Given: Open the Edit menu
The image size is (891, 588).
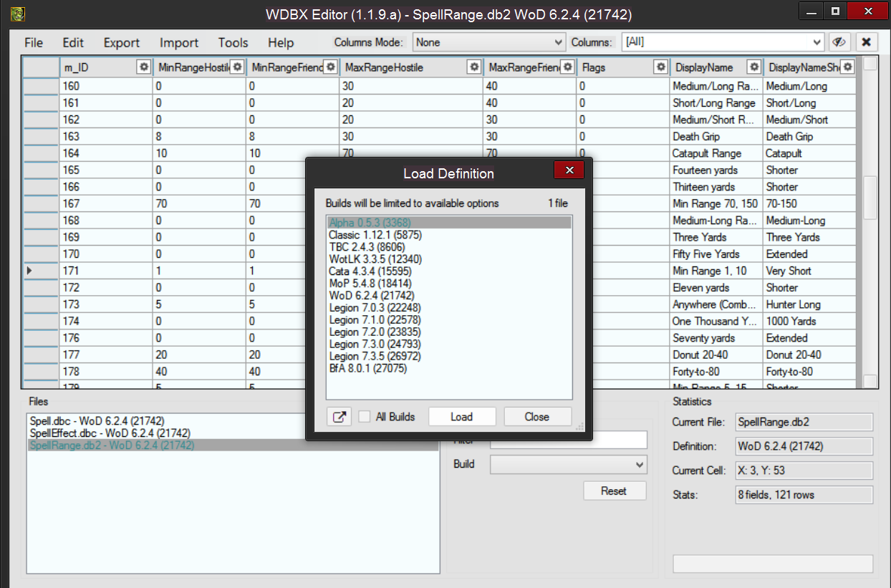Looking at the screenshot, I should click(x=73, y=43).
